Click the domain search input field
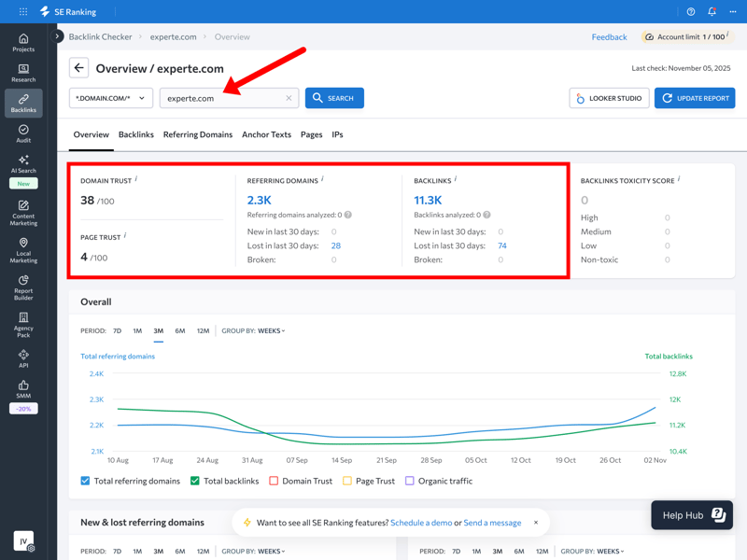This screenshot has height=560, width=747. (x=222, y=98)
